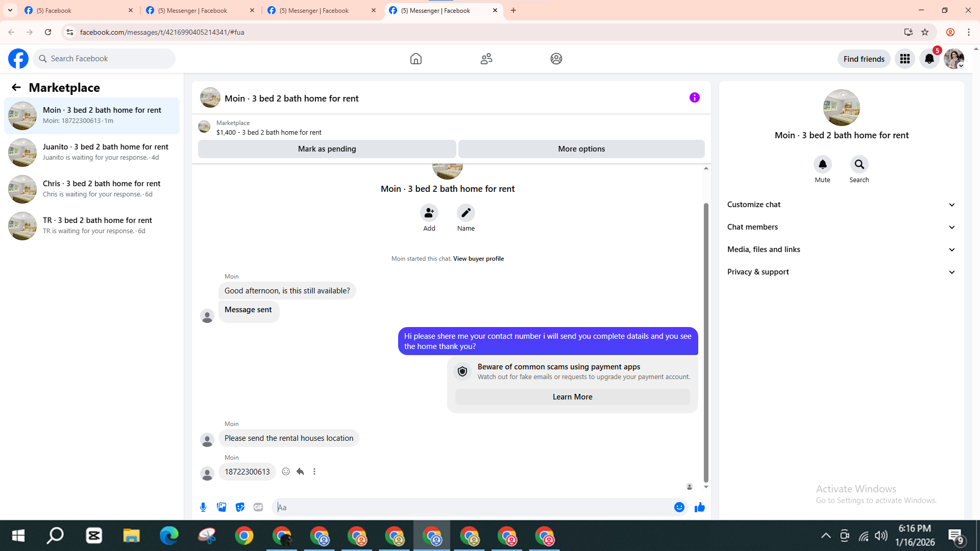Image resolution: width=980 pixels, height=551 pixels.
Task: Reply to the phone number message
Action: (300, 471)
